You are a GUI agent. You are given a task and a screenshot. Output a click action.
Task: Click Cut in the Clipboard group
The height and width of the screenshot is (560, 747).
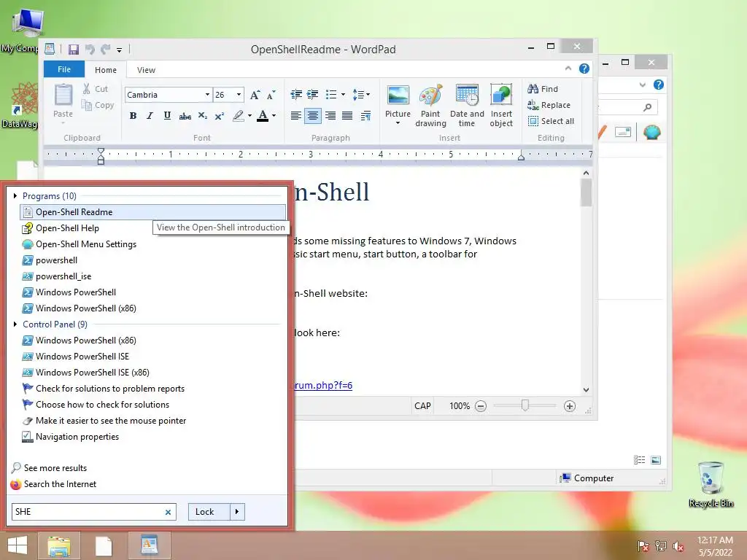[x=96, y=89]
